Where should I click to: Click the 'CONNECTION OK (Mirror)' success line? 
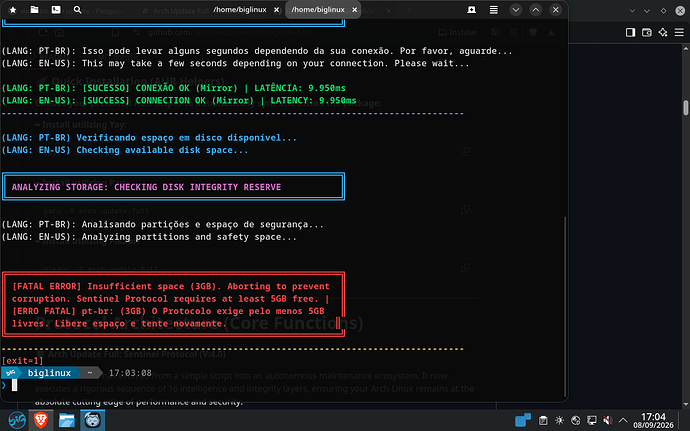pyautogui.click(x=179, y=100)
